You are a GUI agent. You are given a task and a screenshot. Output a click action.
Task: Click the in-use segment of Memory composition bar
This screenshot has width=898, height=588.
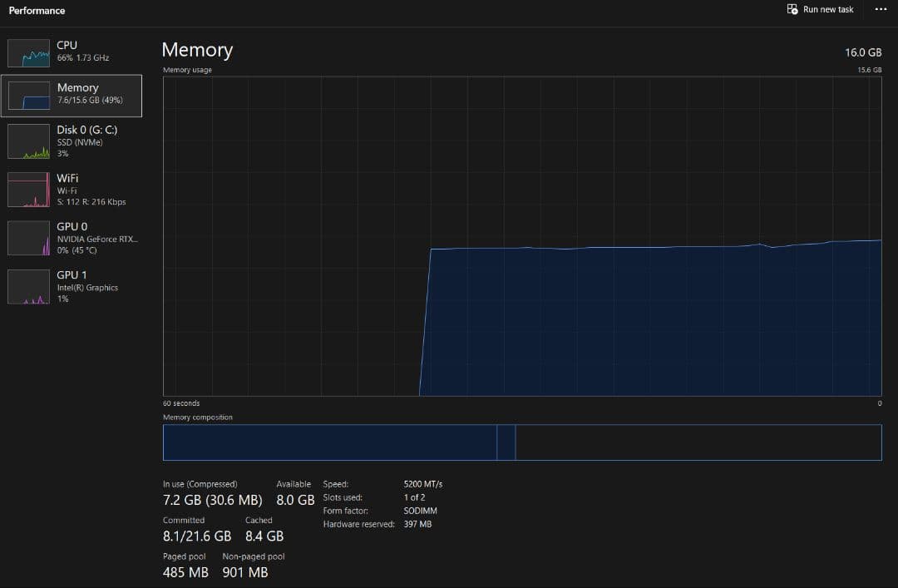[x=328, y=442]
